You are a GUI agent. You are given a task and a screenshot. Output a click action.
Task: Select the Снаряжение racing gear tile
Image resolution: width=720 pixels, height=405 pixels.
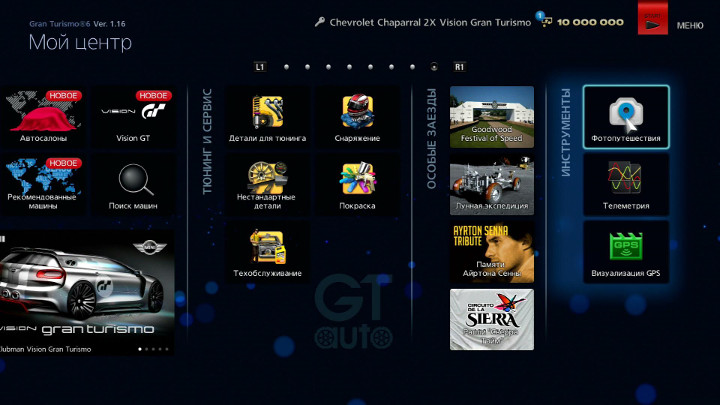click(x=359, y=116)
